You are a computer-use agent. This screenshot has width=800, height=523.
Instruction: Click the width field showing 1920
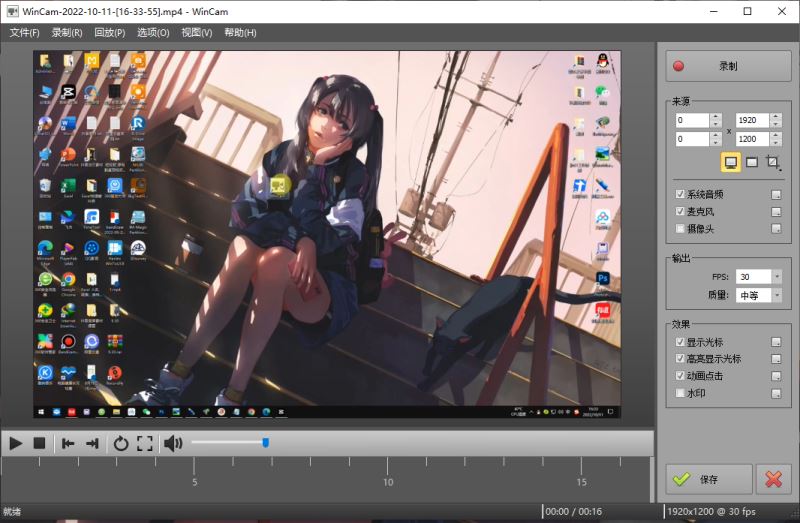click(752, 120)
